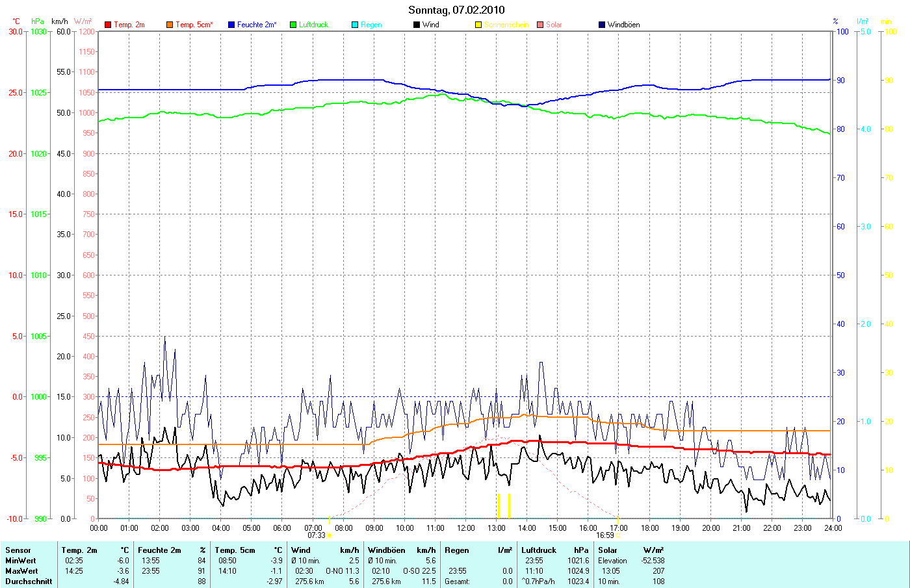
Task: Click the MaxWert row label
Action: [x=21, y=571]
